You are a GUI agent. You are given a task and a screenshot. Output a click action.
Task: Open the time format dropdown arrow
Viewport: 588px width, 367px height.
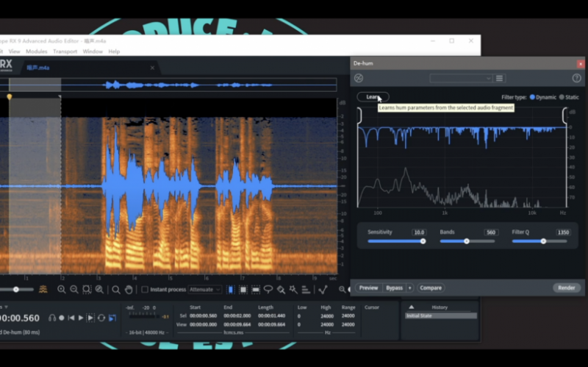point(7,307)
